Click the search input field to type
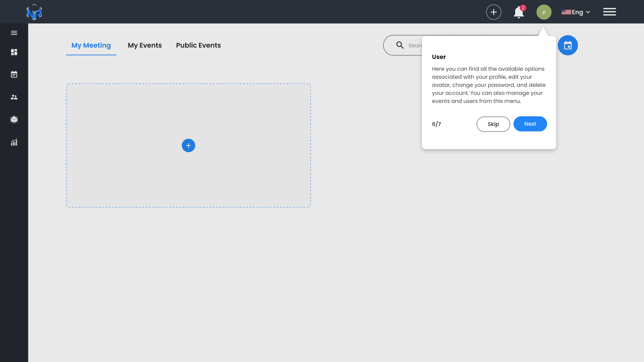This screenshot has width=644, height=362. click(469, 45)
